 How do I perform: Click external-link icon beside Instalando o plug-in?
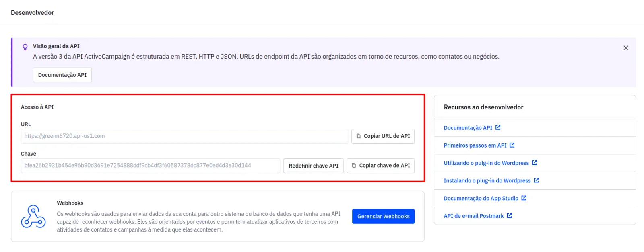pos(536,180)
